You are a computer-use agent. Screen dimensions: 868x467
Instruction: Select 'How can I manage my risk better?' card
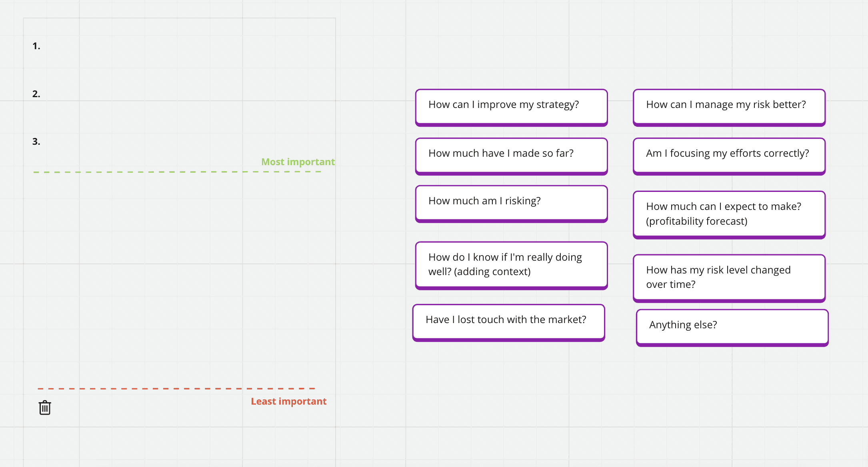tap(729, 108)
